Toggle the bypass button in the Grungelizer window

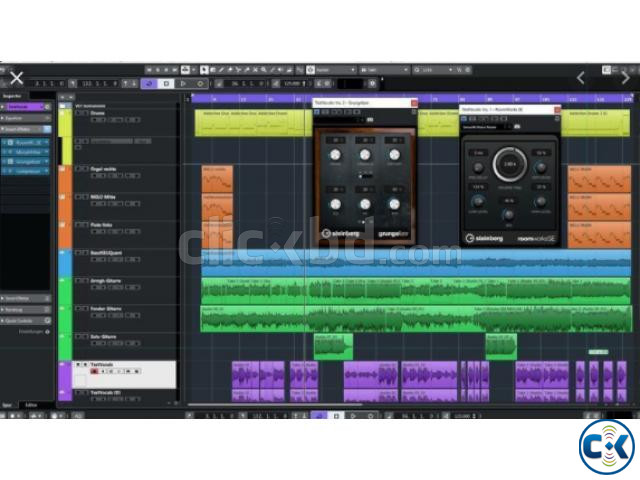pos(317,112)
